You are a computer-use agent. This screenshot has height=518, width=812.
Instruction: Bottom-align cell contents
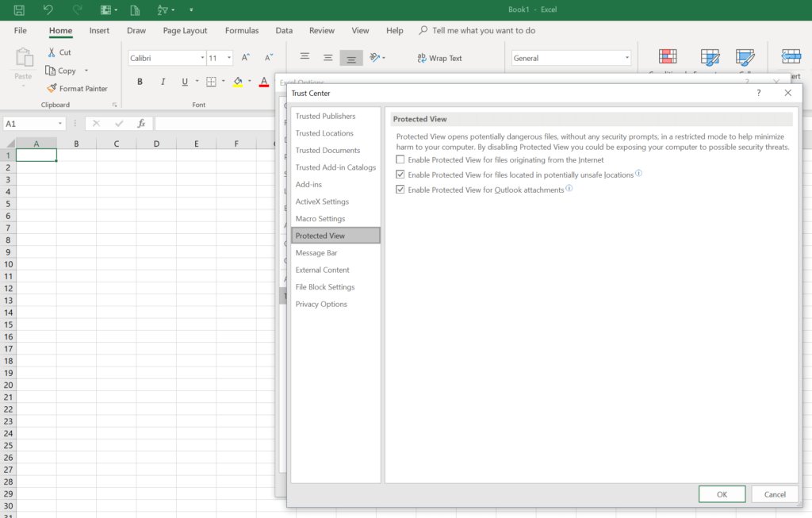351,58
